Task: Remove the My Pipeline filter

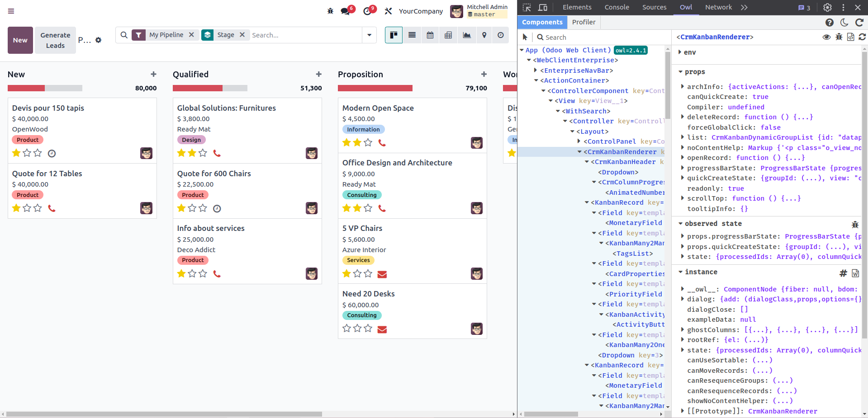Action: [x=191, y=35]
